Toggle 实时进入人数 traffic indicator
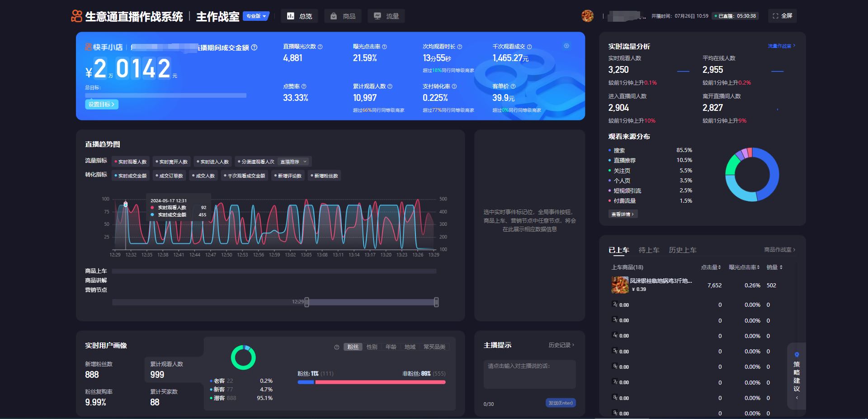 point(212,162)
